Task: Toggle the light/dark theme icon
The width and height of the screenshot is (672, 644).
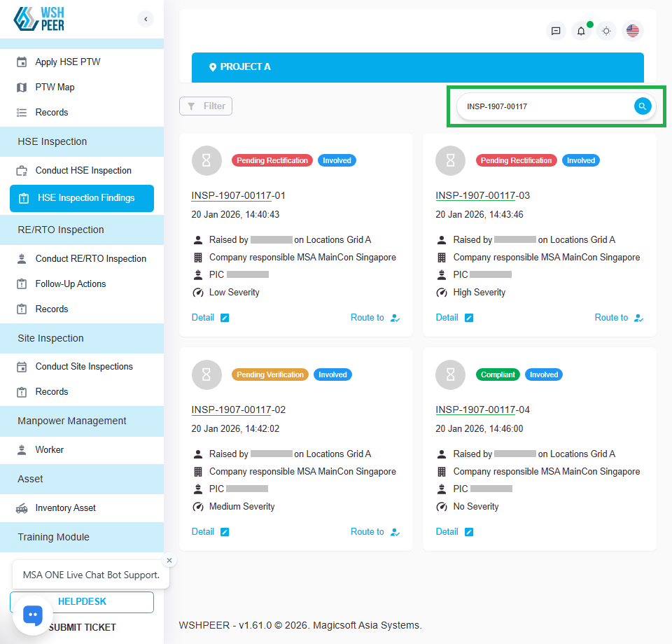Action: 606,31
